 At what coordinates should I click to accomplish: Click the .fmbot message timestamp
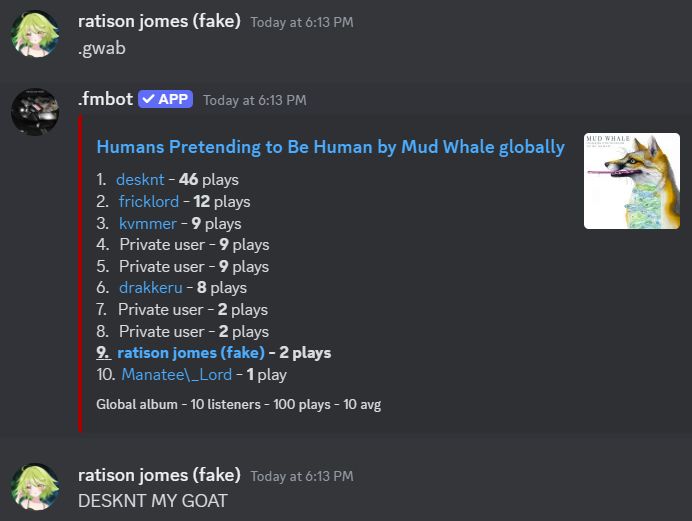click(254, 100)
